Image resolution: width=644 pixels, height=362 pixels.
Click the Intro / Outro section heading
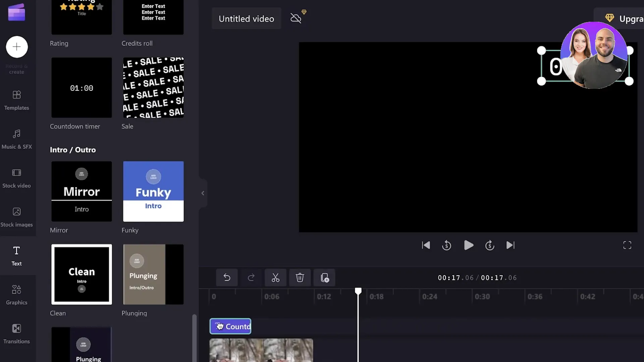pyautogui.click(x=73, y=150)
